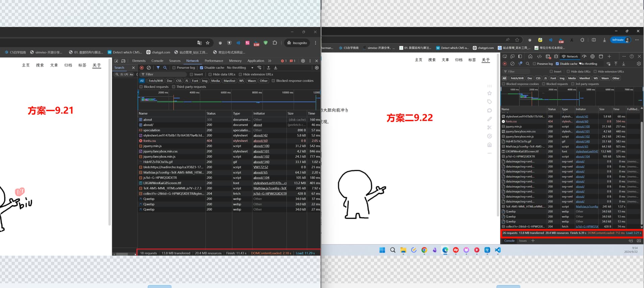Select the Fetch/XHR filter in Chrome DevTools

click(156, 81)
